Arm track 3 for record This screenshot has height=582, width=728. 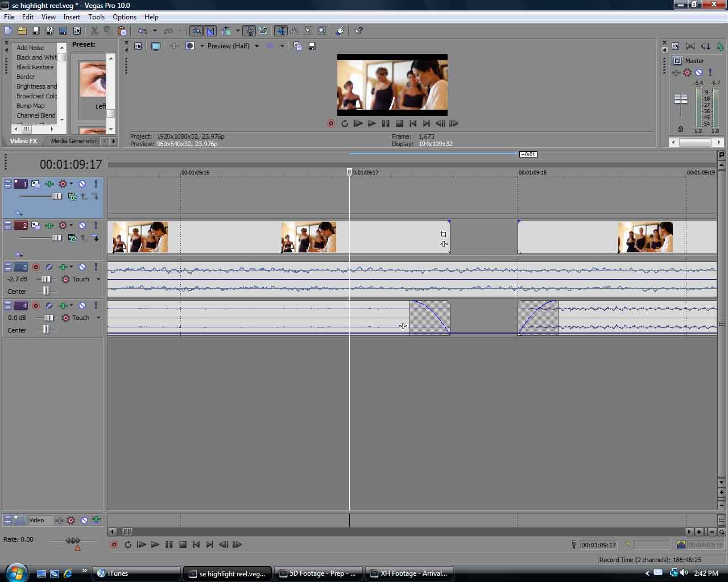[x=36, y=267]
